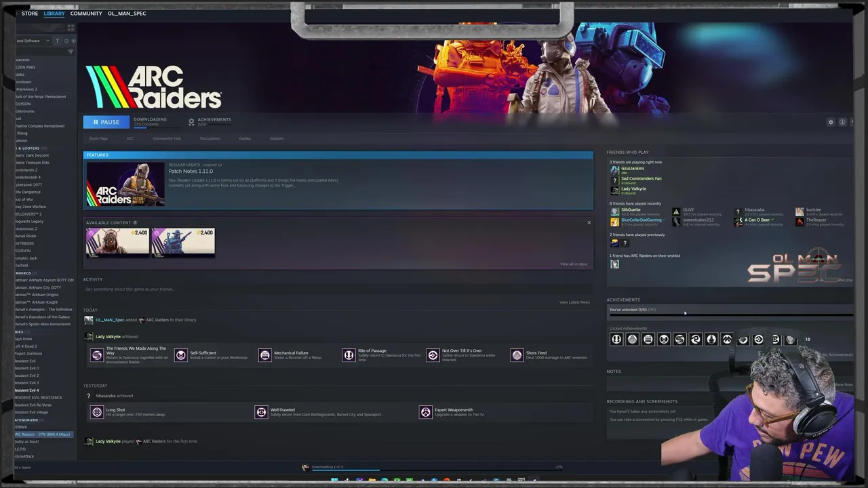Go to the Store Page tab
868x488 pixels.
(98, 138)
